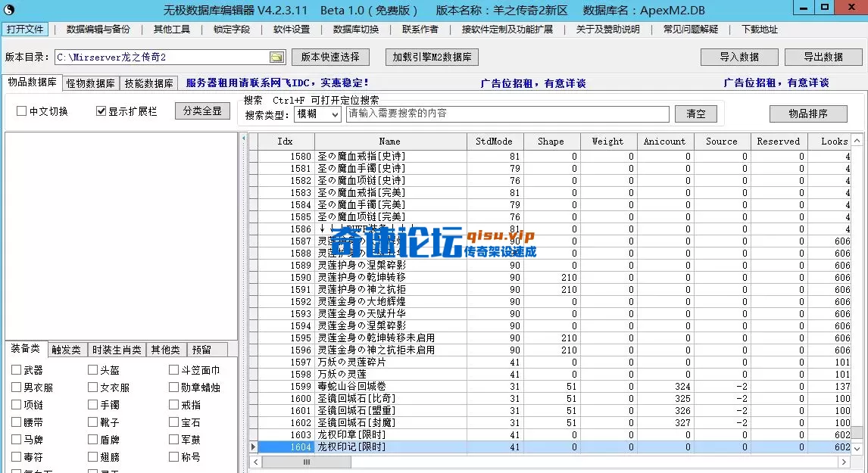Open the 数据库切换 menu
This screenshot has height=473, width=868.
click(356, 30)
